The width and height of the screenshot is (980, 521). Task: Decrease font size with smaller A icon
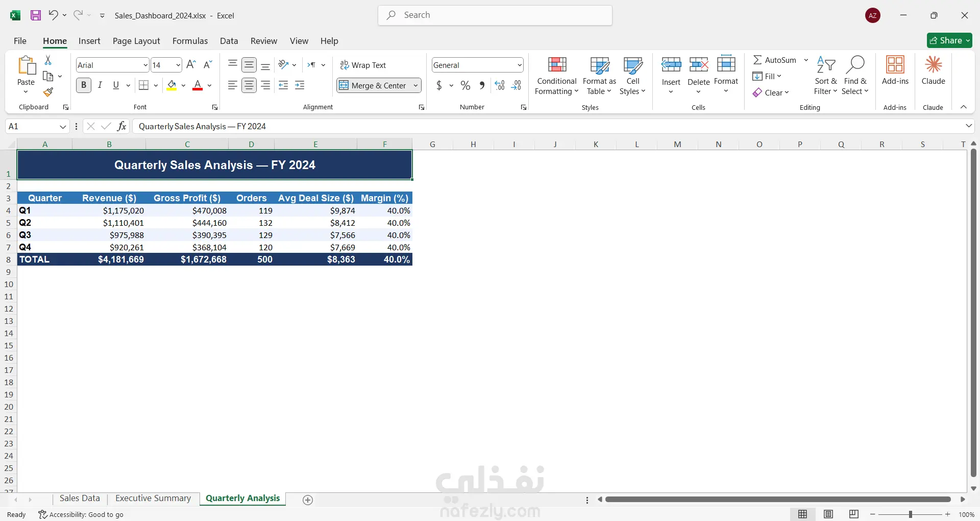pos(207,64)
